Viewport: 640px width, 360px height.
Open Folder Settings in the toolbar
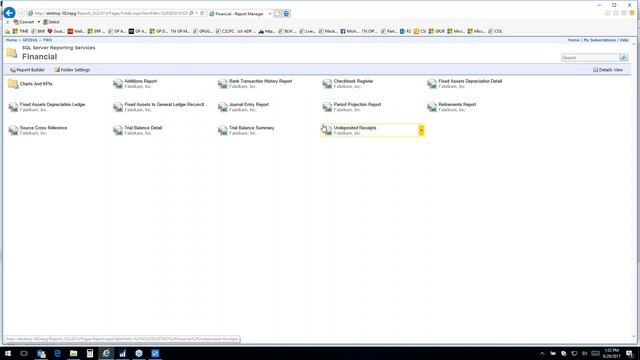[x=72, y=70]
